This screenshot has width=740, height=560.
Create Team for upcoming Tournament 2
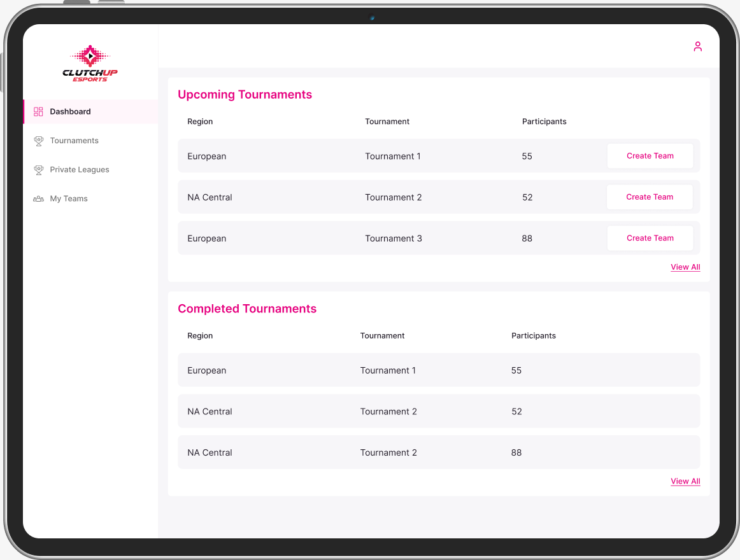(x=650, y=197)
